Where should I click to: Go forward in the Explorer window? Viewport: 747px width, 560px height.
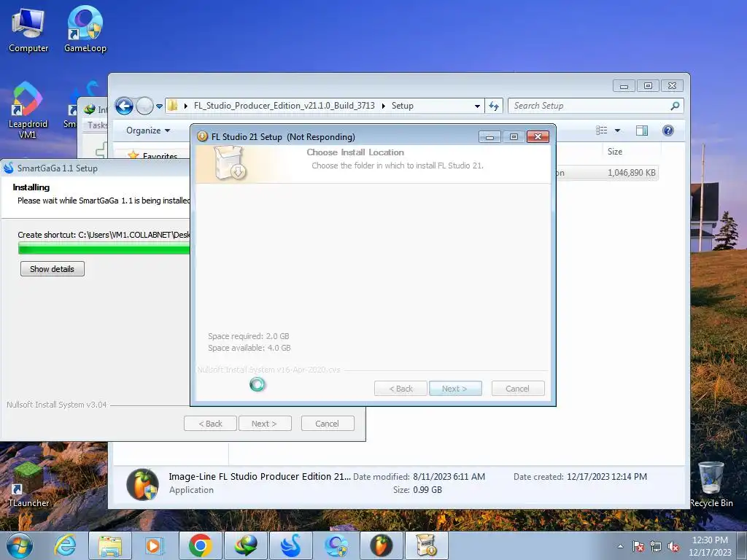point(144,106)
